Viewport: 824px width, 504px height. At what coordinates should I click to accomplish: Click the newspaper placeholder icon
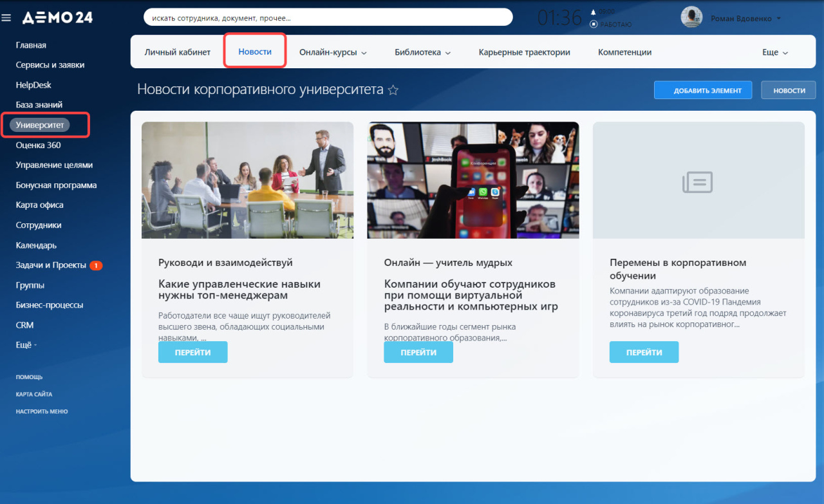click(698, 182)
